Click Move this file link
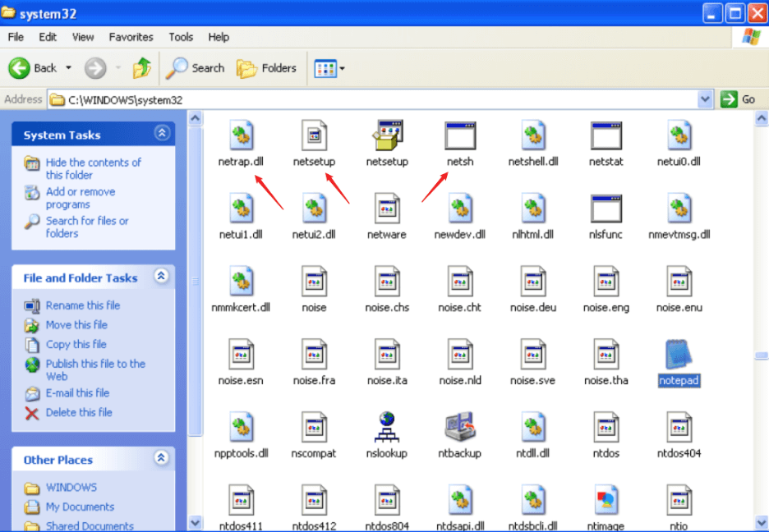Screen dimensions: 769x532 coord(76,325)
